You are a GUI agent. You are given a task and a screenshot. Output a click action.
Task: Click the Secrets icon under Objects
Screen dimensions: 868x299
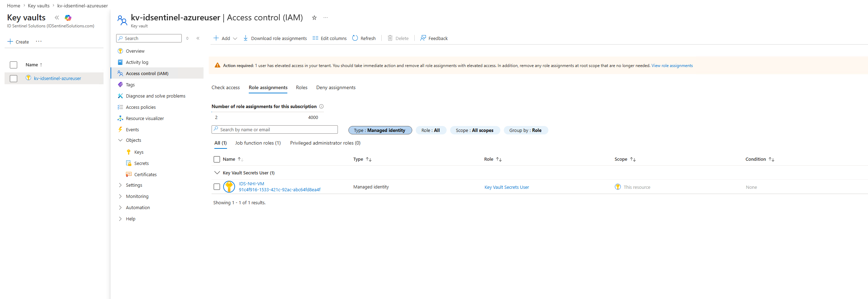(x=129, y=163)
